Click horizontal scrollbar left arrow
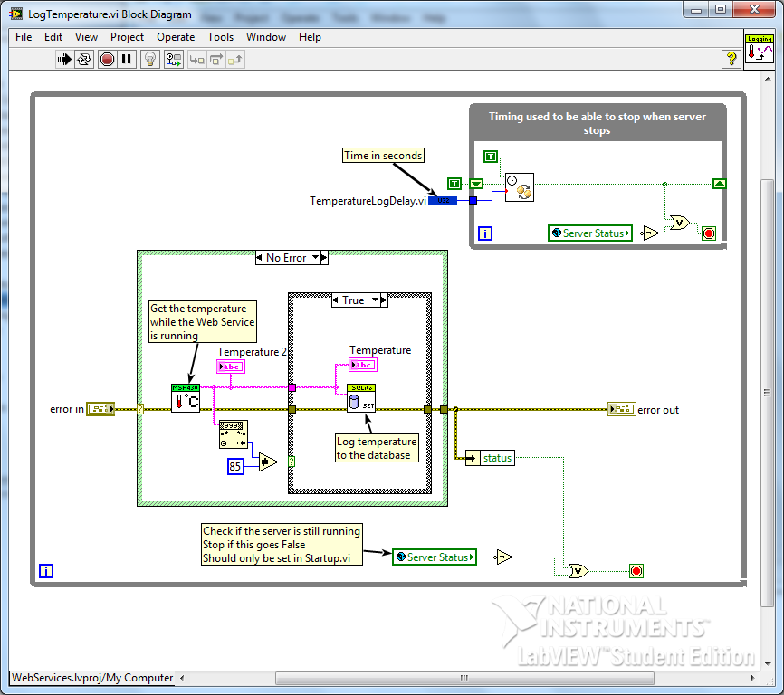The image size is (784, 695). 182,678
